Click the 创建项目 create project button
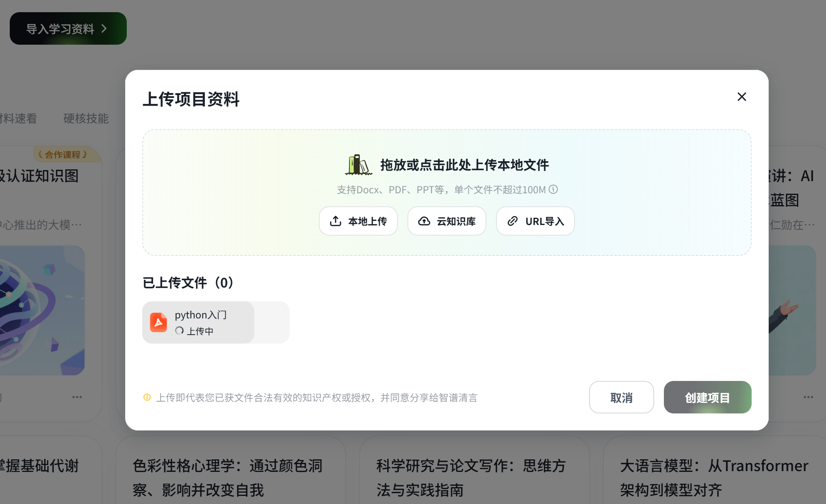826x504 pixels. pos(707,397)
